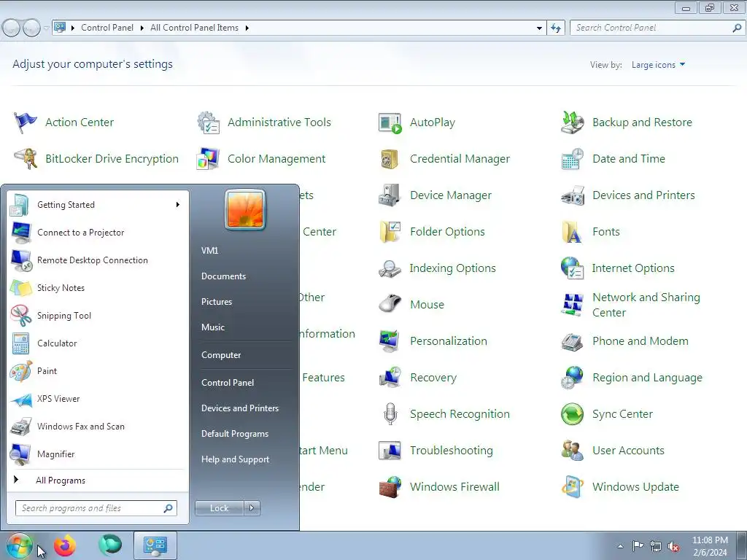Open the Troubleshooting icon
Screen dimensions: 747x560
tap(390, 451)
